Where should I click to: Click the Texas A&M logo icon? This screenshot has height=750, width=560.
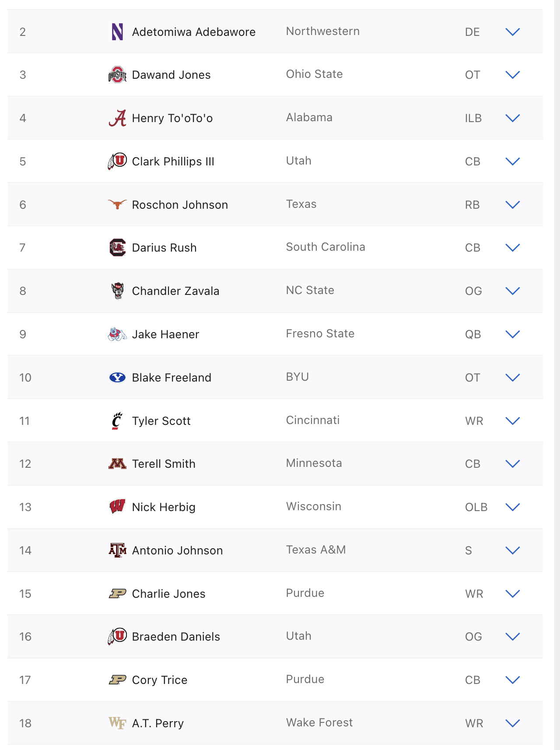pyautogui.click(x=117, y=550)
